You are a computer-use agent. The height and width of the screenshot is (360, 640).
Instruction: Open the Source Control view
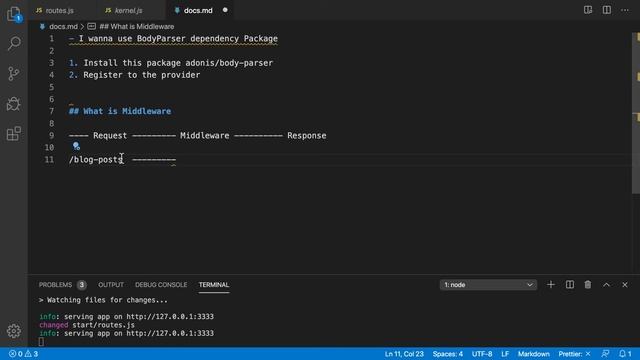coord(14,73)
